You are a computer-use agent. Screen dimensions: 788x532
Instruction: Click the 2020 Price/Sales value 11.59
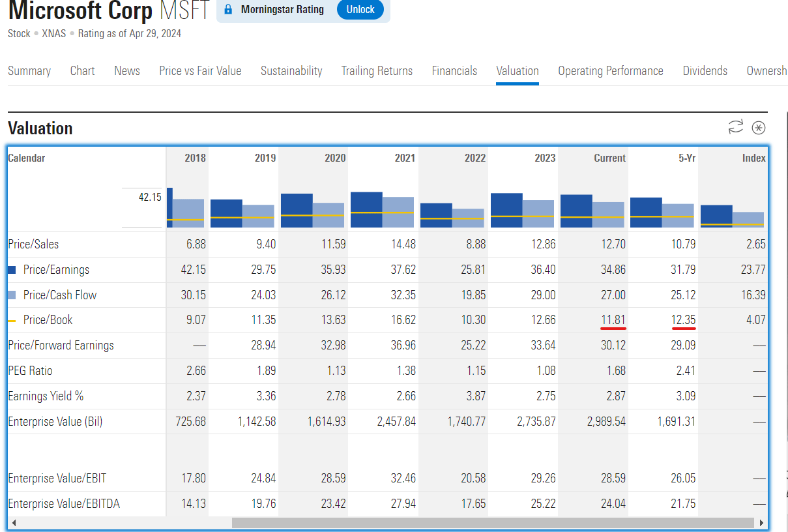pyautogui.click(x=334, y=244)
